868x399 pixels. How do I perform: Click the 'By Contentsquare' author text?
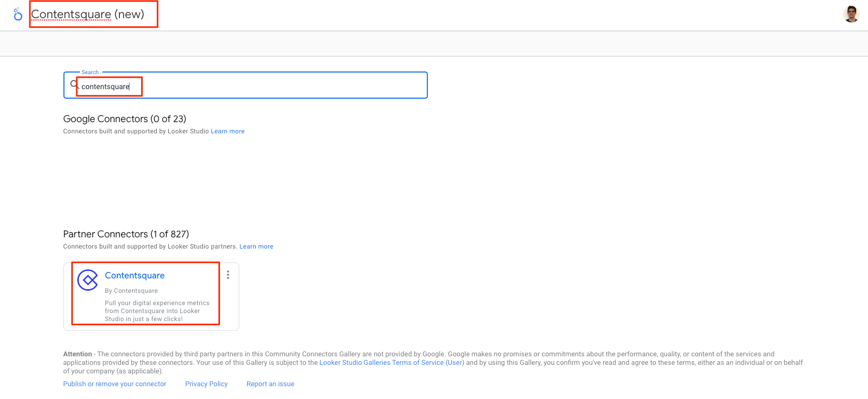(131, 291)
